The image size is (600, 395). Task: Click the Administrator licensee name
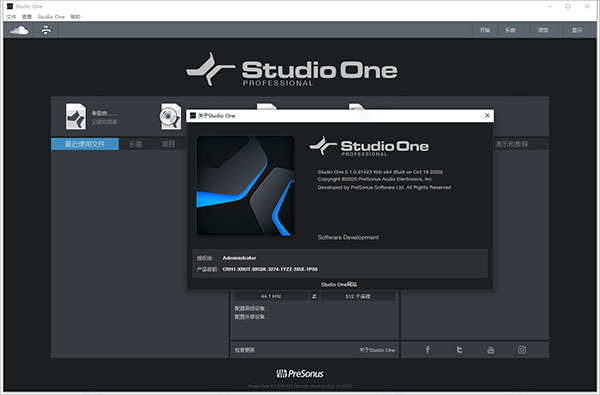[x=239, y=258]
